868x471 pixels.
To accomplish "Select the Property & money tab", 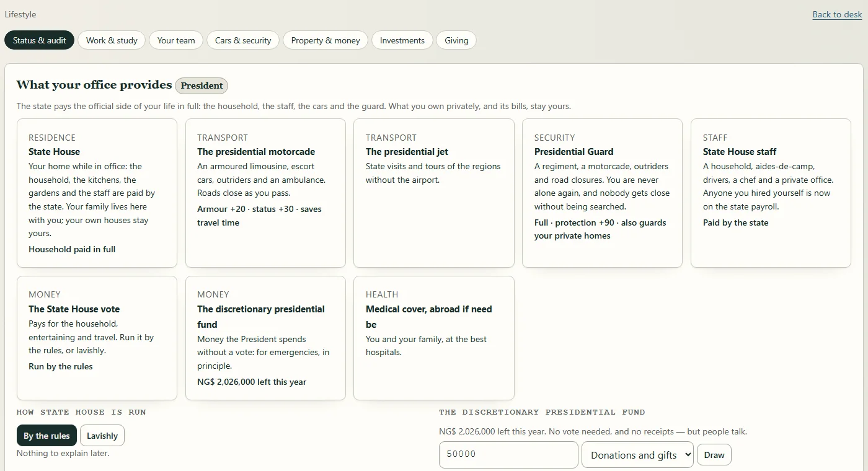I will [x=325, y=40].
